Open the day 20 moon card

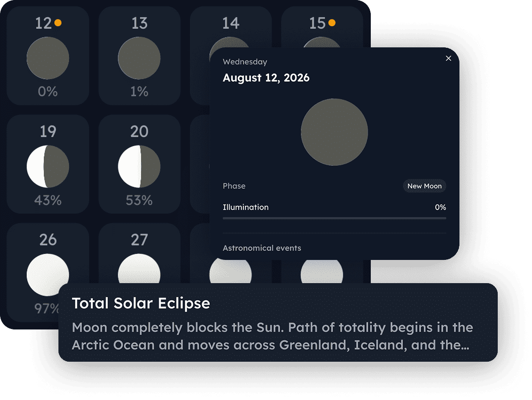tap(140, 164)
